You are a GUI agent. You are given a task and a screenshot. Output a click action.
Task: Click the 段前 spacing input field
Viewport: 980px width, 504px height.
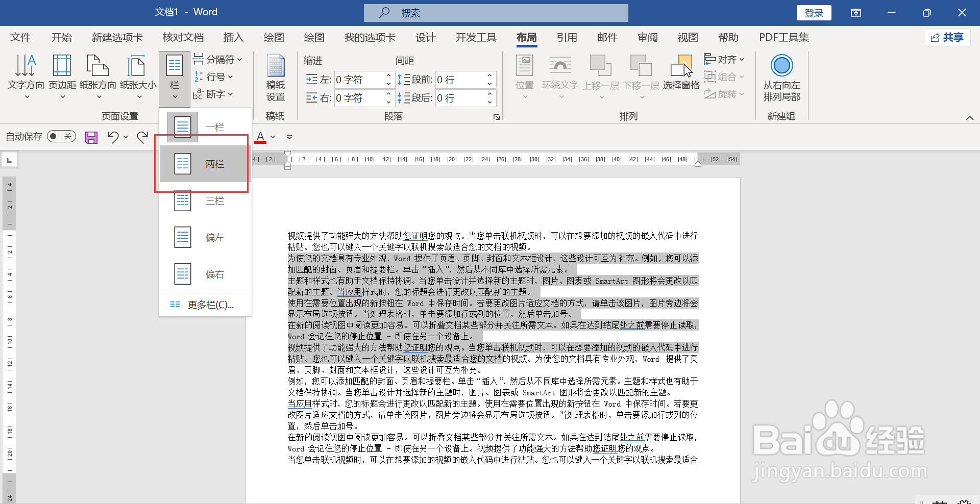click(x=459, y=80)
